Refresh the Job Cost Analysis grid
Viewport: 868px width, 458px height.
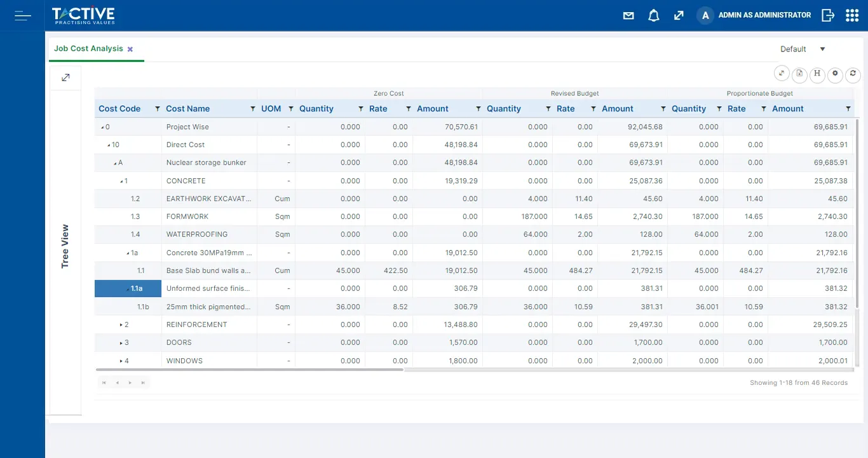tap(853, 74)
